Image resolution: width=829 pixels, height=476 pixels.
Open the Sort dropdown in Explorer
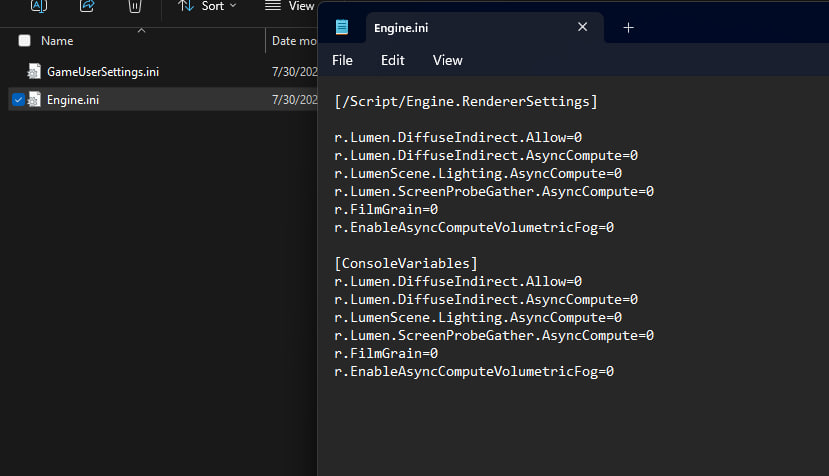pyautogui.click(x=207, y=6)
